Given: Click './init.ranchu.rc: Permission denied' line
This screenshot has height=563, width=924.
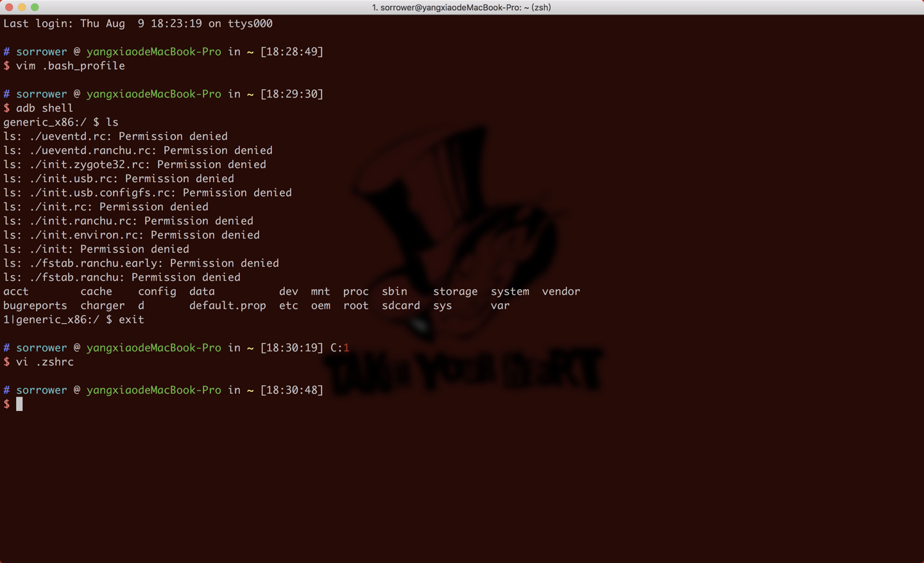Looking at the screenshot, I should [128, 221].
